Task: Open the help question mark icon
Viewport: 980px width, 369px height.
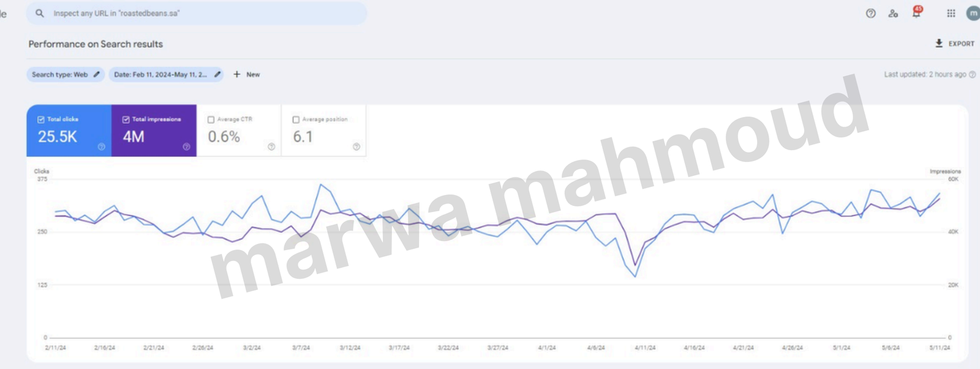Action: point(870,13)
